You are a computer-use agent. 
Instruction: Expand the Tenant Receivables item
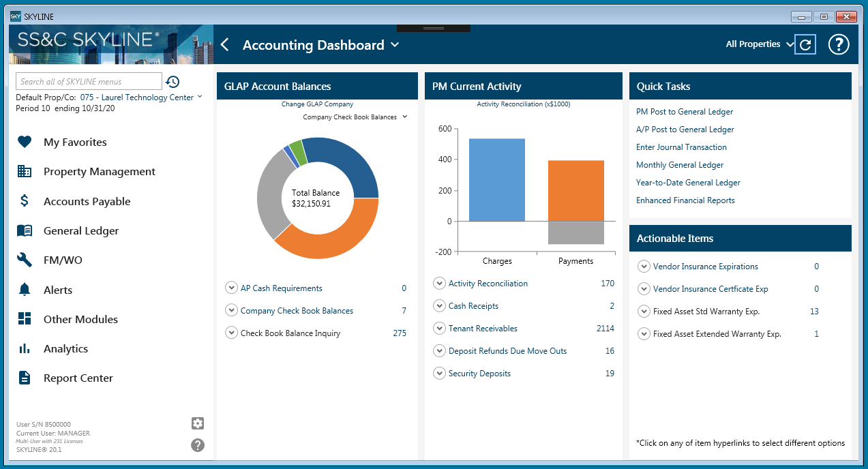click(x=439, y=328)
